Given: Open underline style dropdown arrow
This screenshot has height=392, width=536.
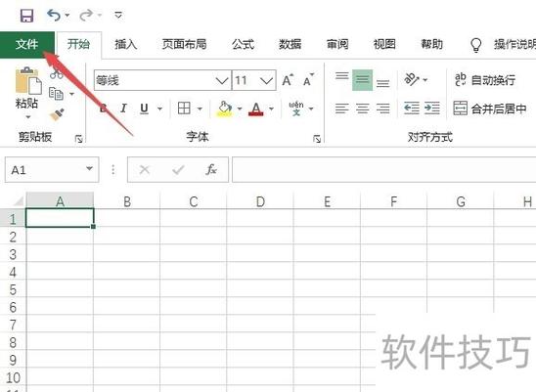Looking at the screenshot, I should click(159, 109).
